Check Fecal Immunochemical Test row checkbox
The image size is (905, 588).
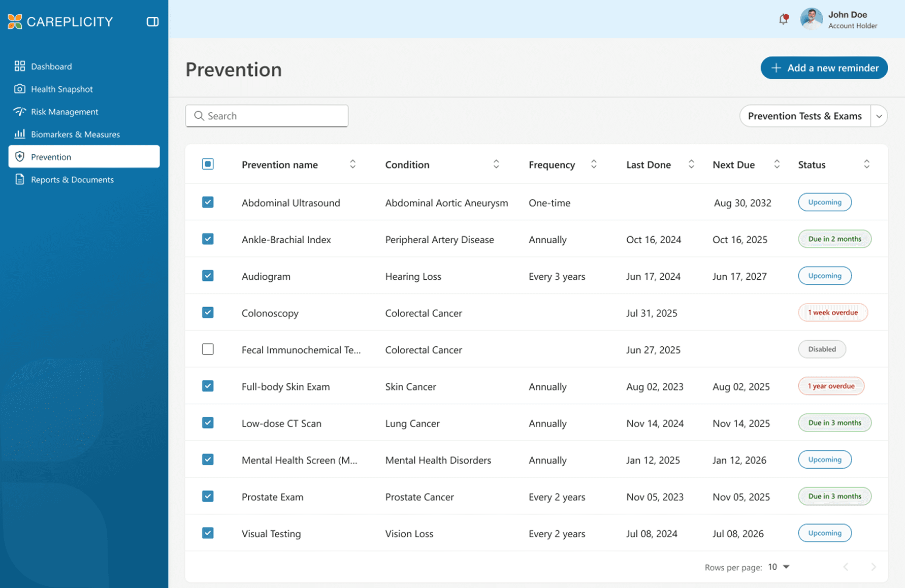[208, 349]
